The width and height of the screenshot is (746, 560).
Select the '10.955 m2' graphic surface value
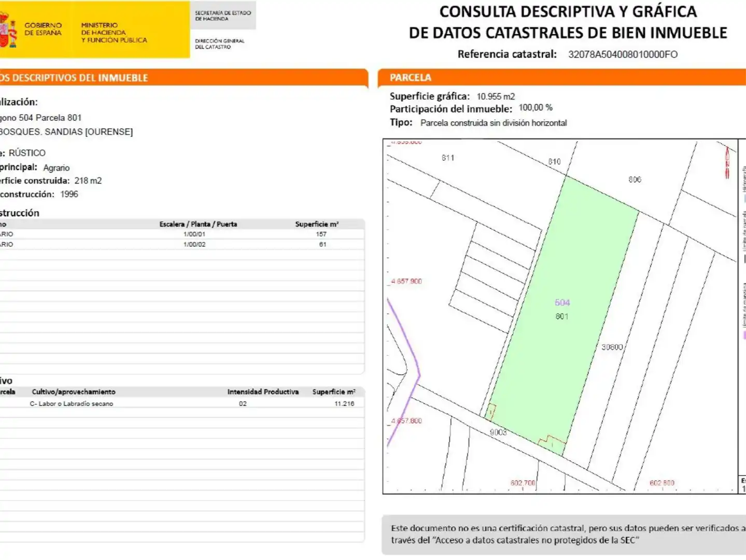coord(496,96)
